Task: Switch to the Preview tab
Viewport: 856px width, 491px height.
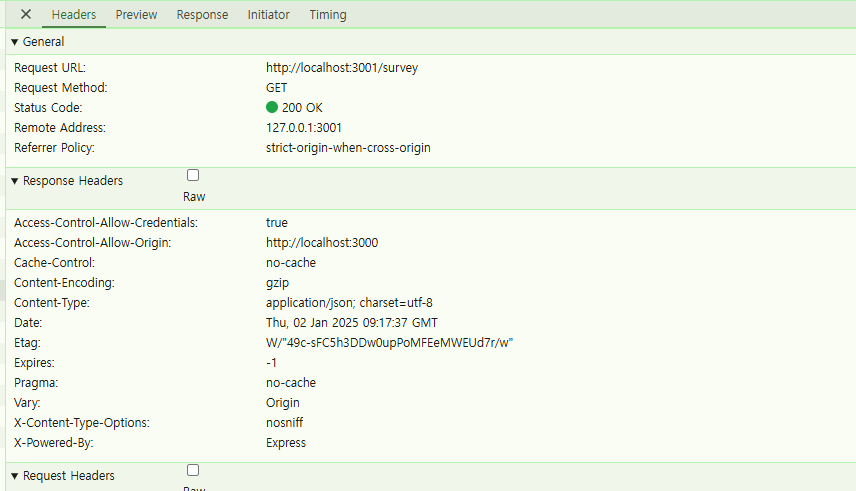Action: pos(136,15)
